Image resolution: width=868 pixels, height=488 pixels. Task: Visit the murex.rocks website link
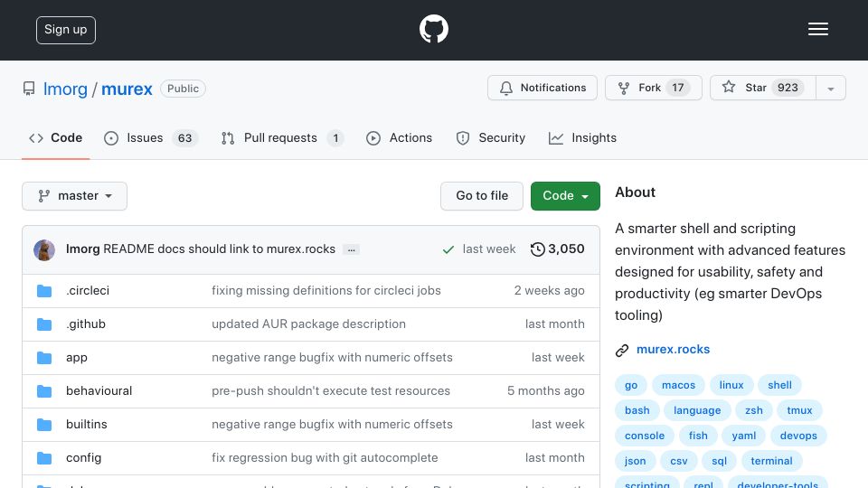point(673,350)
